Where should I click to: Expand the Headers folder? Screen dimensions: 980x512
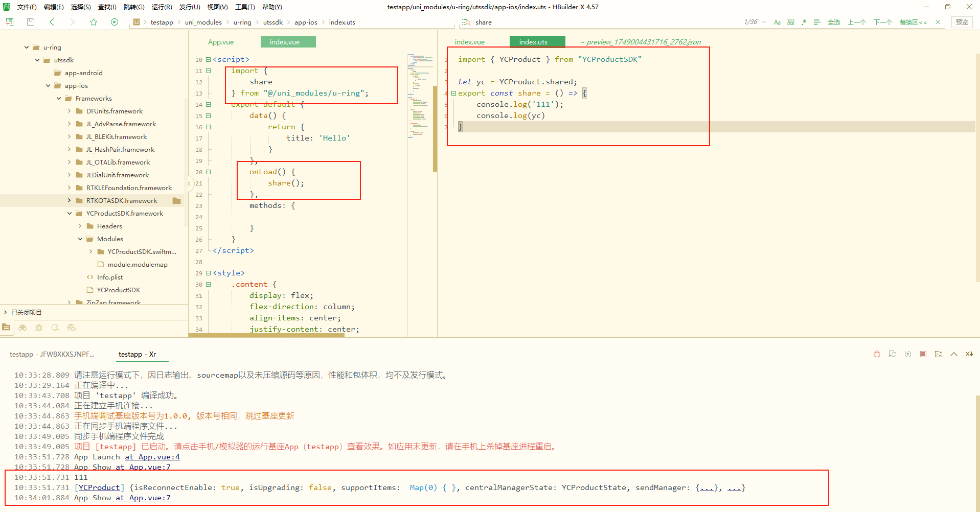[80, 226]
